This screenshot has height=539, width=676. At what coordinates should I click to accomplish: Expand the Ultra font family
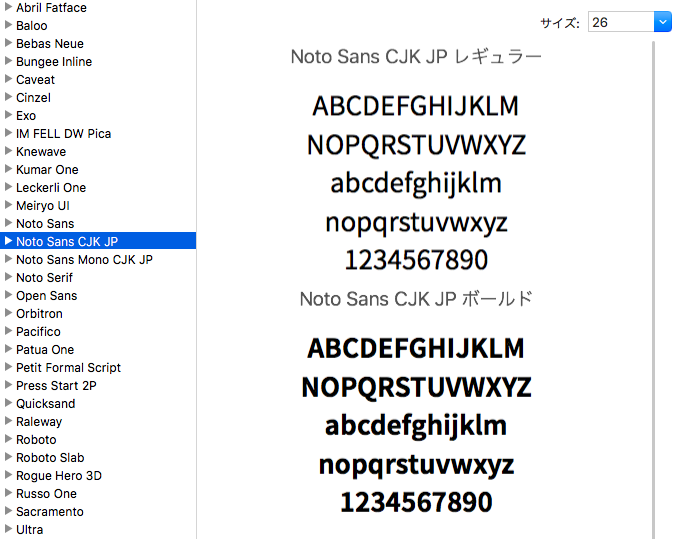8,529
